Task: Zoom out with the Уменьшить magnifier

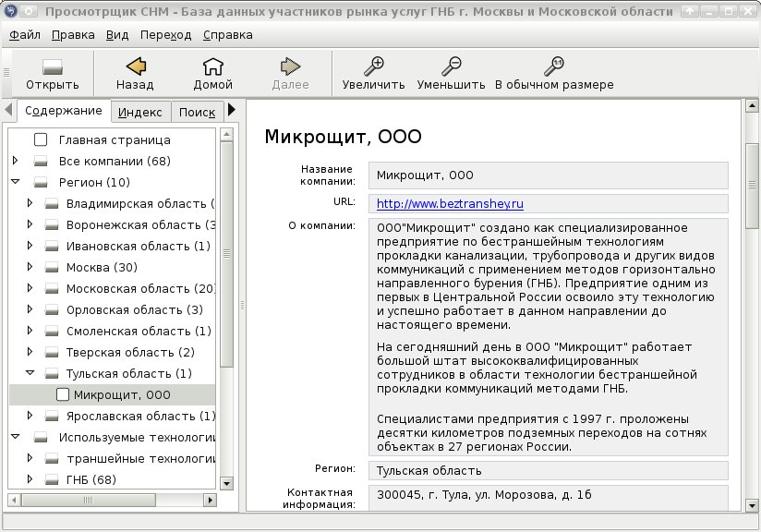Action: [x=451, y=66]
